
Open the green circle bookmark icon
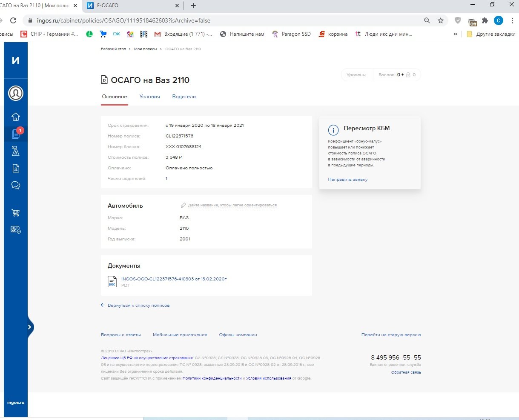point(89,34)
